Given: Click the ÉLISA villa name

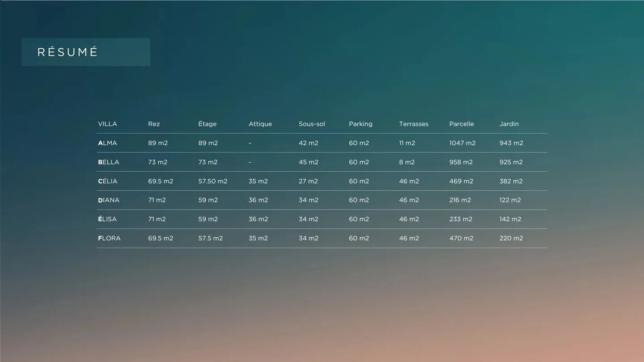Looking at the screenshot, I should click(x=107, y=219).
